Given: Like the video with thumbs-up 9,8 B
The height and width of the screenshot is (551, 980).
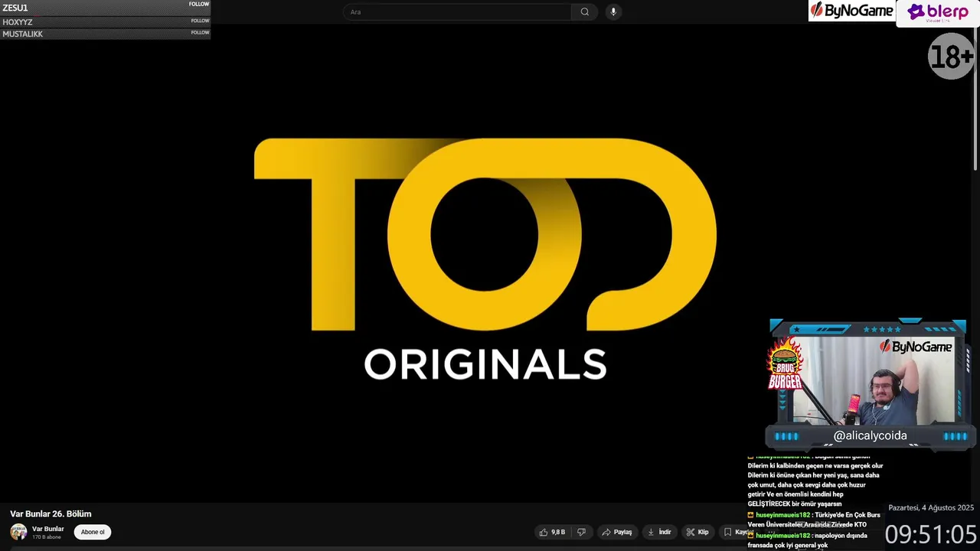Looking at the screenshot, I should (552, 532).
